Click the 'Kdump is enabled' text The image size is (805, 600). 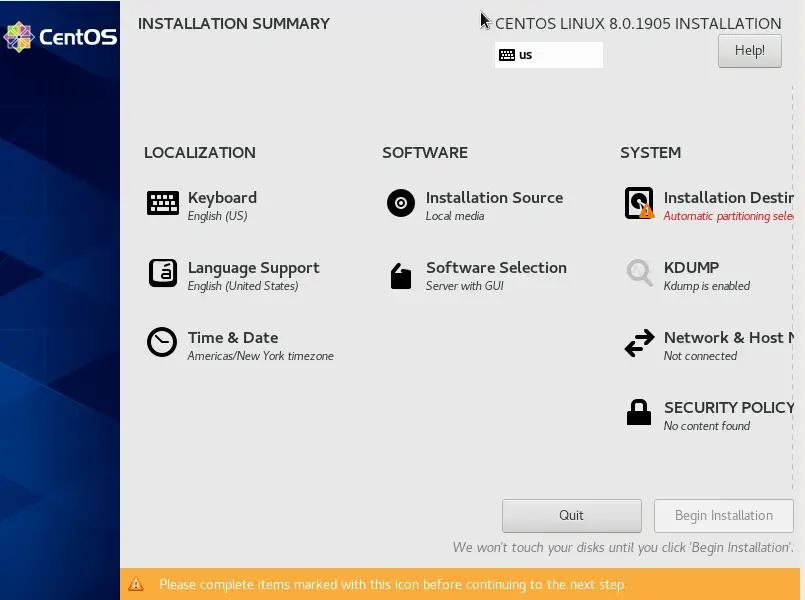pyautogui.click(x=707, y=286)
